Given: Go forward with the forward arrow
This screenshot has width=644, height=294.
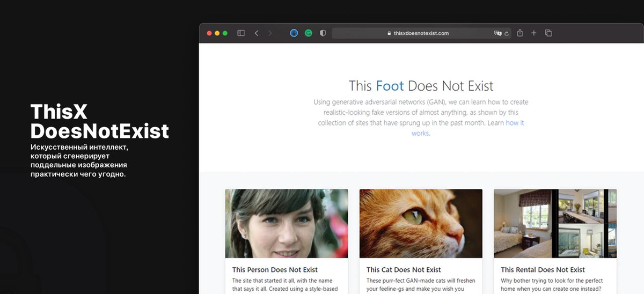Looking at the screenshot, I should click(270, 33).
